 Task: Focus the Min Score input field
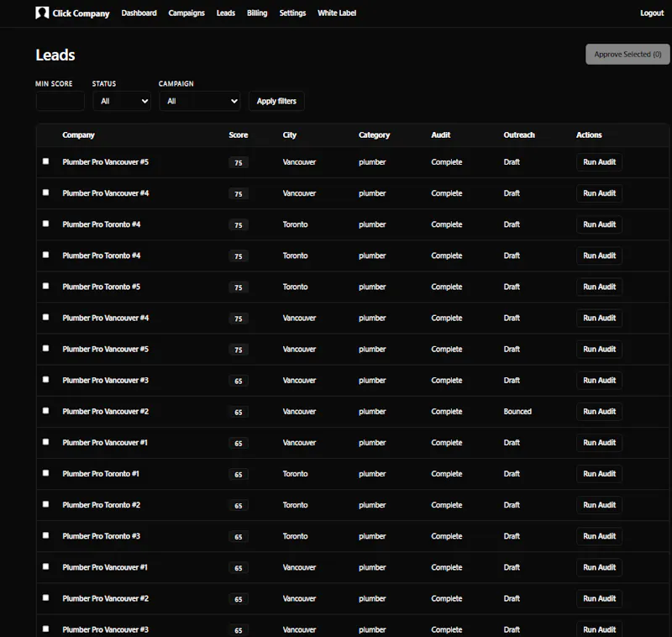click(60, 101)
